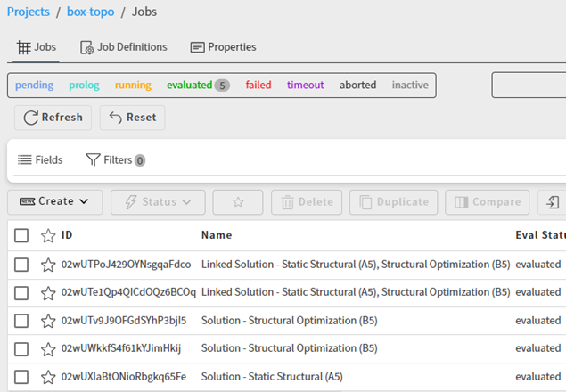Check the select-all header checkbox
Screen dimensions: 566x392
pyautogui.click(x=21, y=236)
